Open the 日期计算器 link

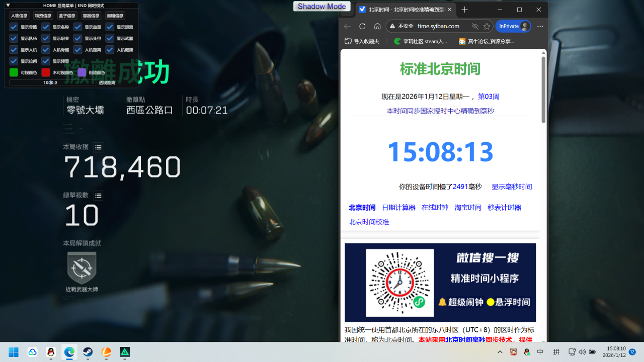398,207
